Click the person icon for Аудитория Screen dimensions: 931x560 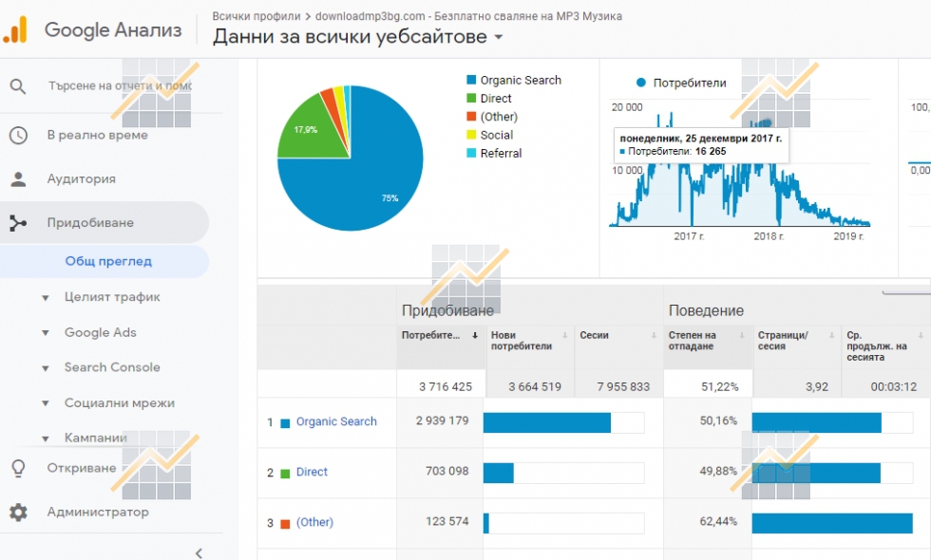pos(18,179)
